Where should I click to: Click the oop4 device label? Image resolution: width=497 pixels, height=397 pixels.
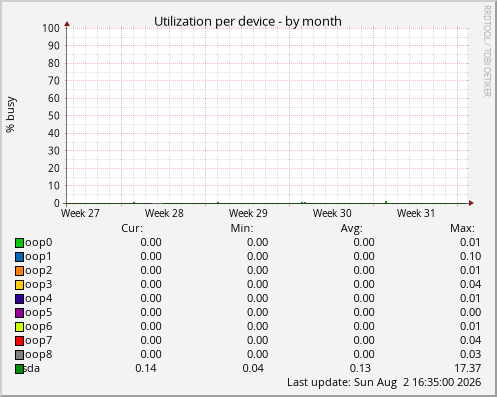(39, 299)
